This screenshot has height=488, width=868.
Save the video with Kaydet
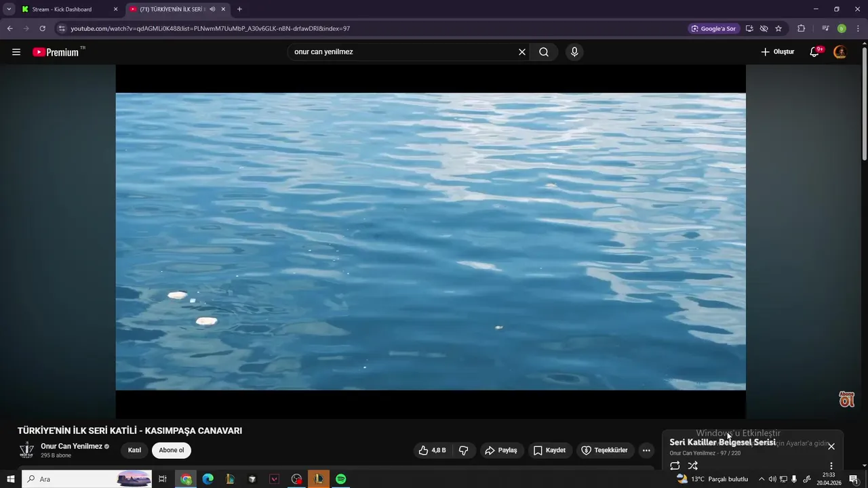coord(549,450)
